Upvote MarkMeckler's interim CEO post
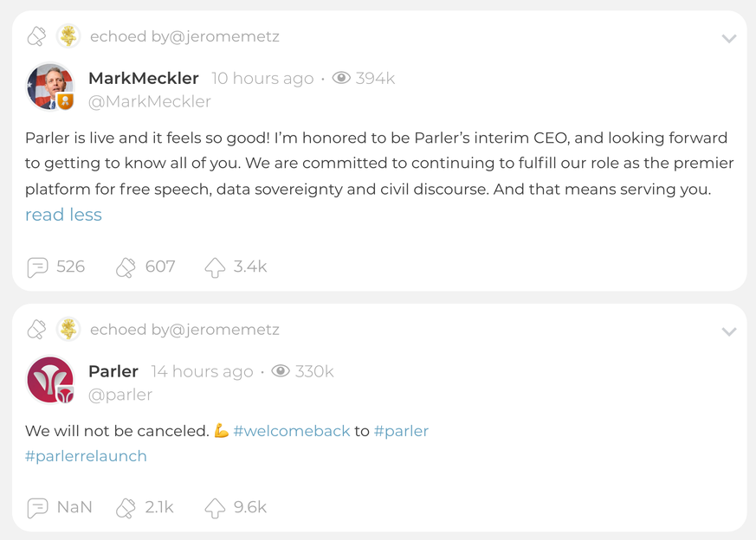The image size is (756, 540). [215, 267]
